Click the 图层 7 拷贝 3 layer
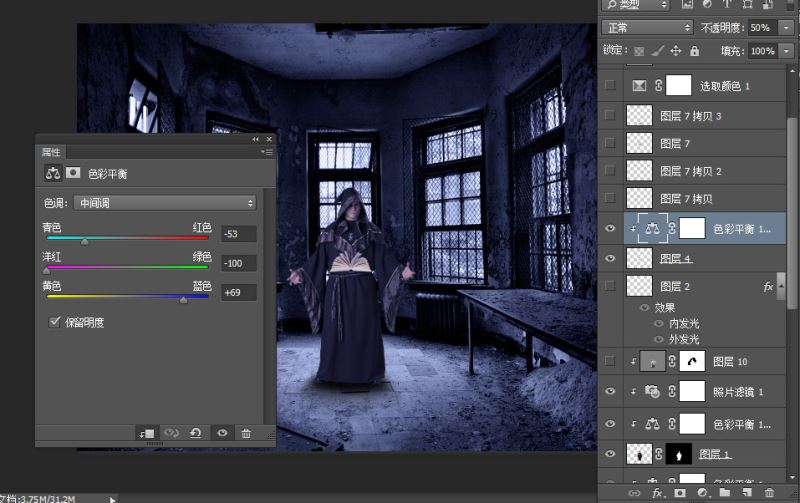 click(x=690, y=116)
